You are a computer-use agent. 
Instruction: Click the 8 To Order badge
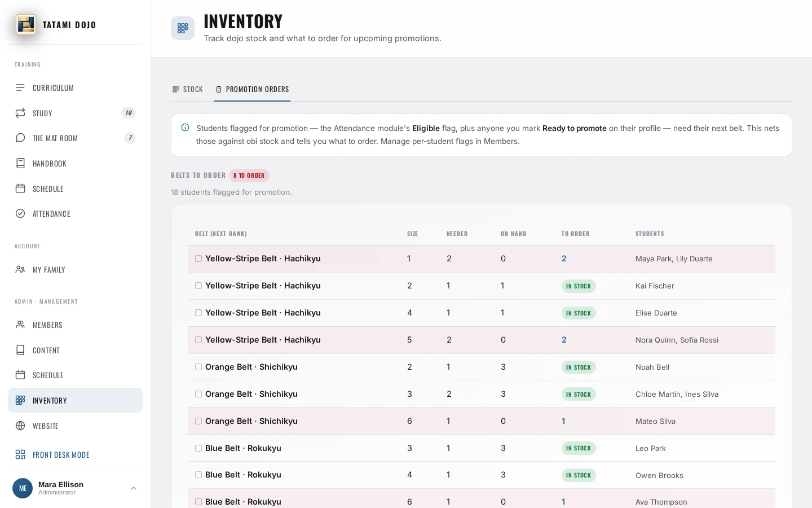point(249,176)
